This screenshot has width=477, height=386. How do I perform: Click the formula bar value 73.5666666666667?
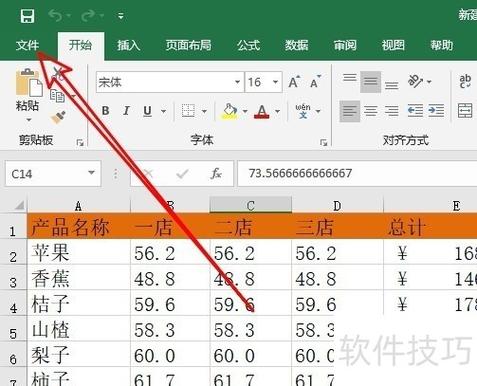coord(300,173)
